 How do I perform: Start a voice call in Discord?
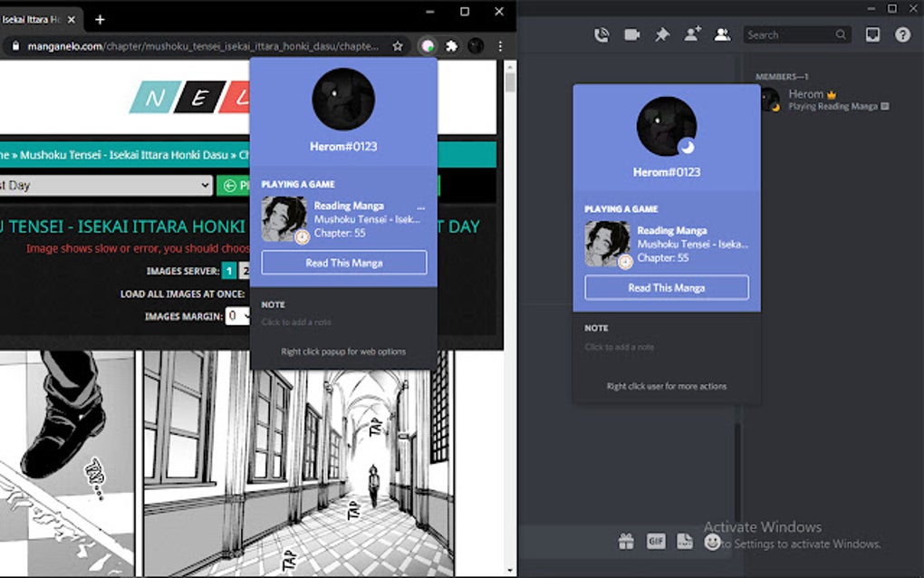click(600, 34)
